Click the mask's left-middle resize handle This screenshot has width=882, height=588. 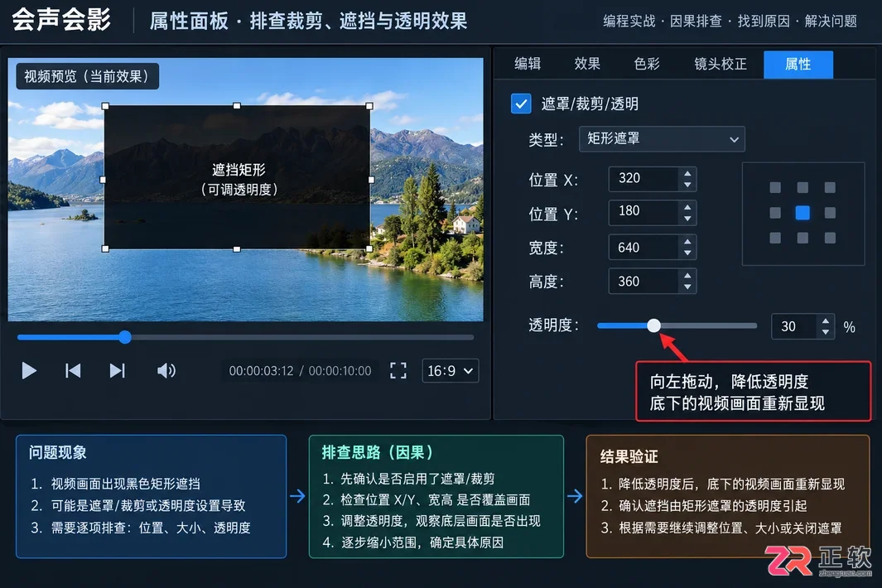(x=103, y=180)
